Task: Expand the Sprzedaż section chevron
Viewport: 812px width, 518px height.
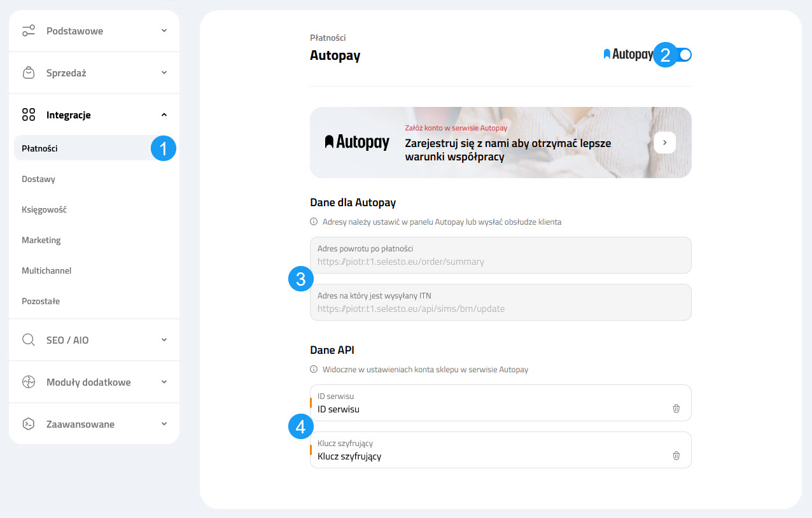Action: [164, 73]
